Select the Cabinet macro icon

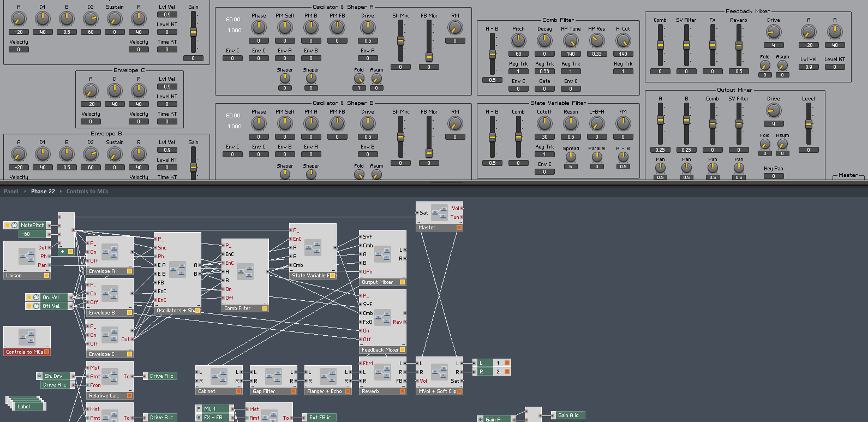pos(219,376)
